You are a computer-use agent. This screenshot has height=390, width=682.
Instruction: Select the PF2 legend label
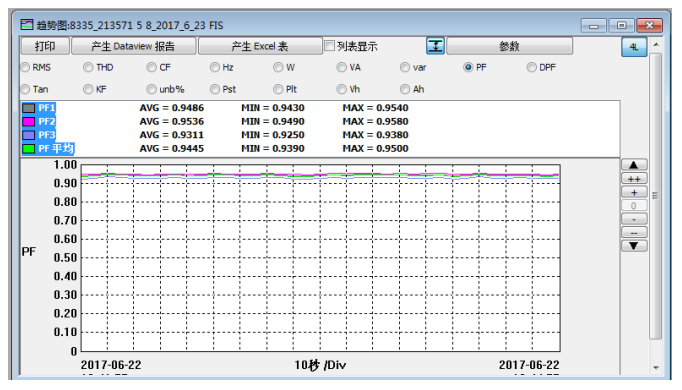coord(47,121)
